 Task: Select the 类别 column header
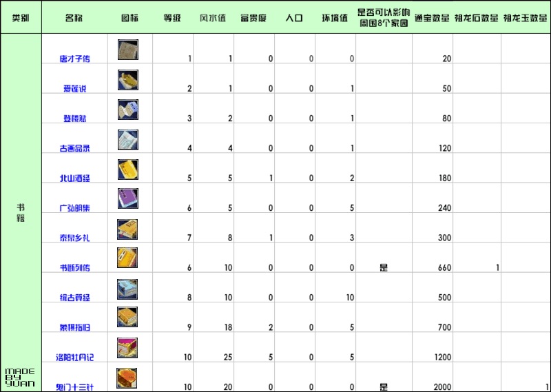click(x=21, y=18)
